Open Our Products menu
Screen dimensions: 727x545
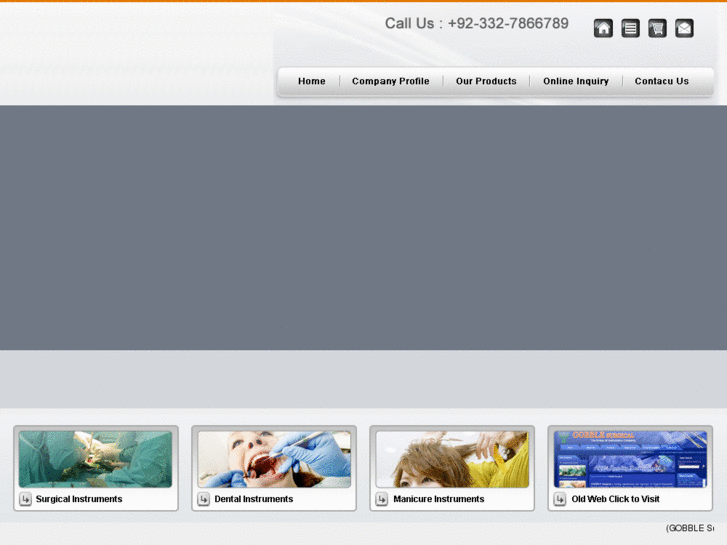point(486,81)
